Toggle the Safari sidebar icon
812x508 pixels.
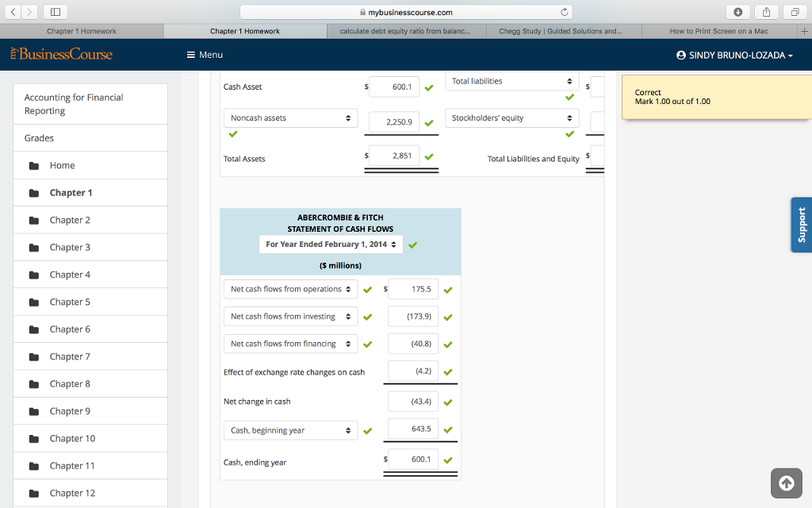tap(56, 12)
